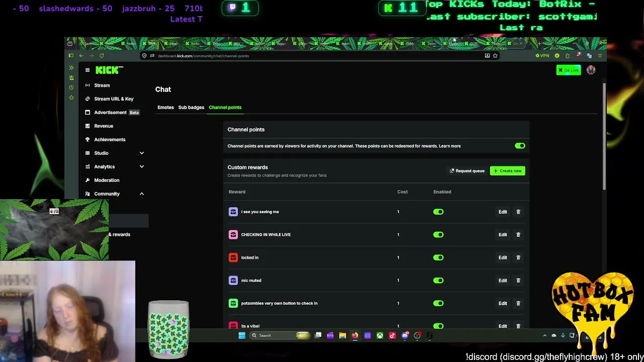644x362 pixels.
Task: Toggle off 'I see you seeing me' reward
Action: click(x=438, y=212)
